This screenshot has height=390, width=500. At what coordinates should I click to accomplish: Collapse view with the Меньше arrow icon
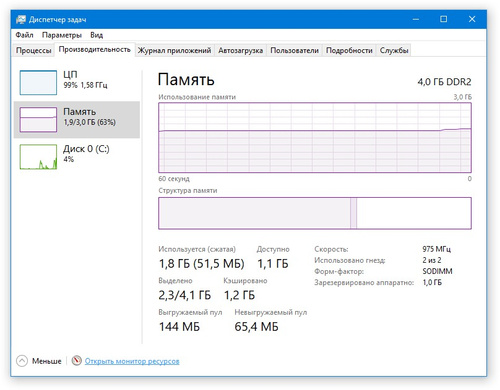click(x=22, y=361)
